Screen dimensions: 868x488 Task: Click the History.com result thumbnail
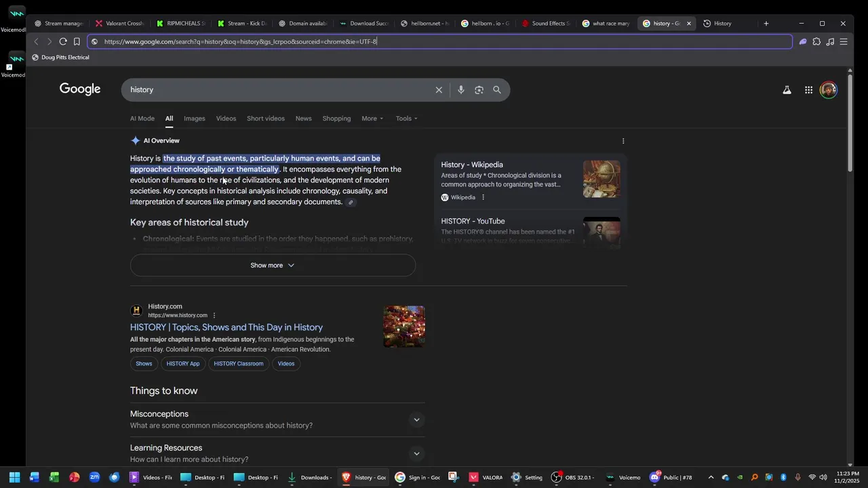[x=404, y=327]
